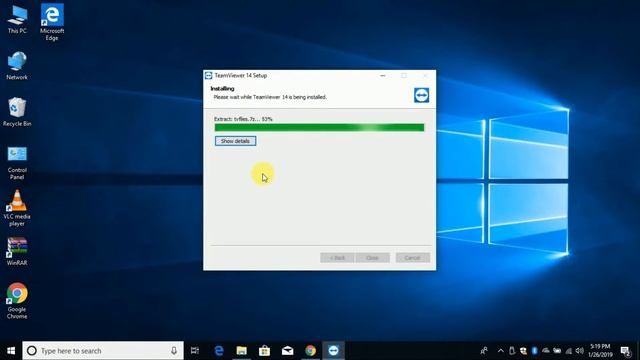Open the People icon in system tray
This screenshot has height=360, width=640.
[x=484, y=351]
